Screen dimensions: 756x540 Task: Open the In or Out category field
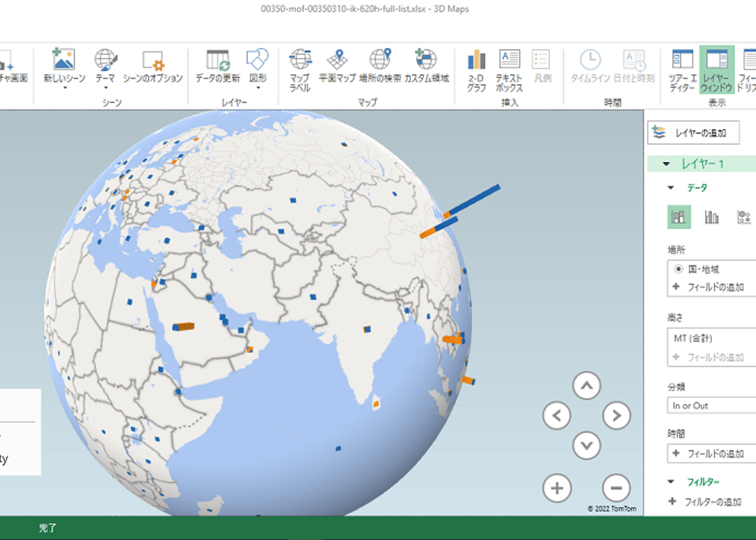click(712, 406)
